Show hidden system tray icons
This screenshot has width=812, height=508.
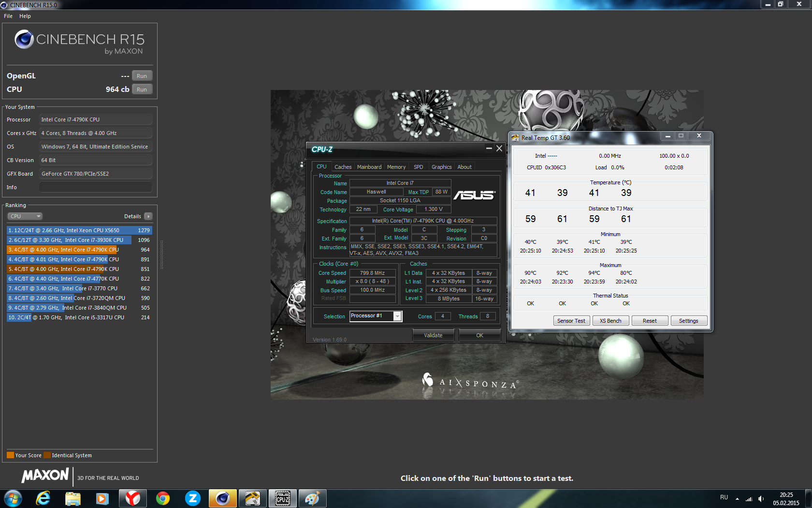pos(737,498)
